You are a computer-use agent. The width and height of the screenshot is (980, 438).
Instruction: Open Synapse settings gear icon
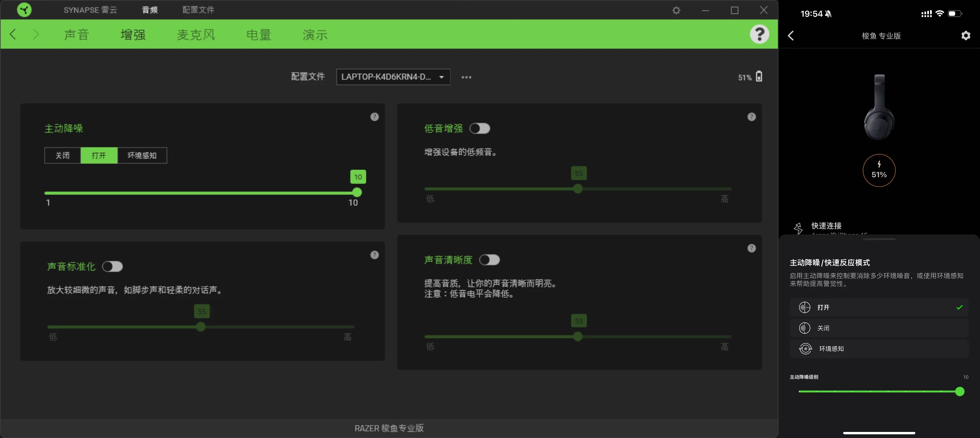coord(676,10)
